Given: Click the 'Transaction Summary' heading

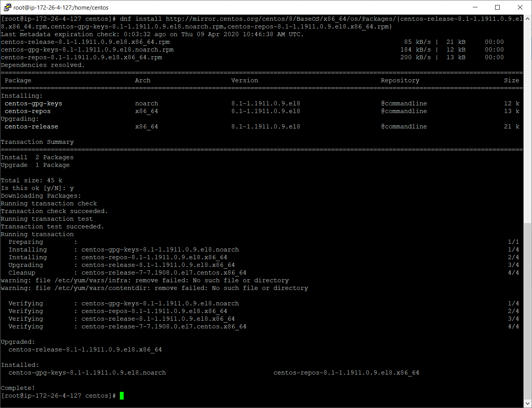Looking at the screenshot, I should (x=37, y=142).
